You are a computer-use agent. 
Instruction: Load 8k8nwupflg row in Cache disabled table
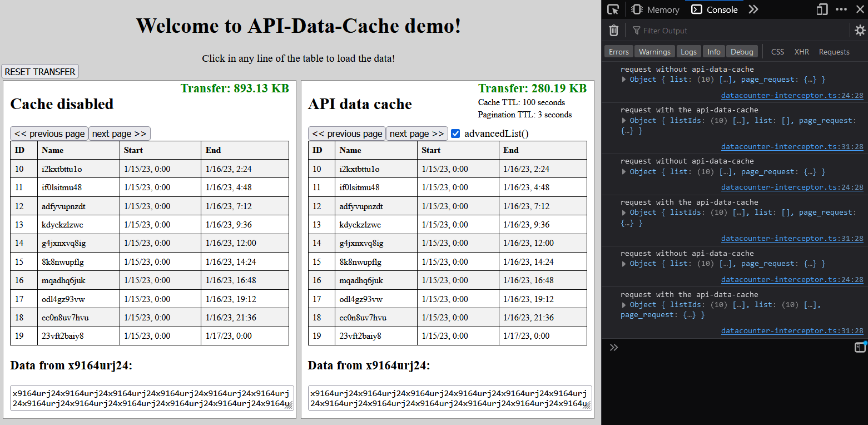click(150, 261)
